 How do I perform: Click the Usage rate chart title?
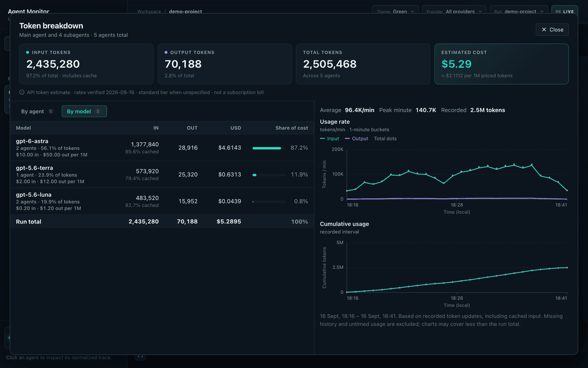[335, 122]
